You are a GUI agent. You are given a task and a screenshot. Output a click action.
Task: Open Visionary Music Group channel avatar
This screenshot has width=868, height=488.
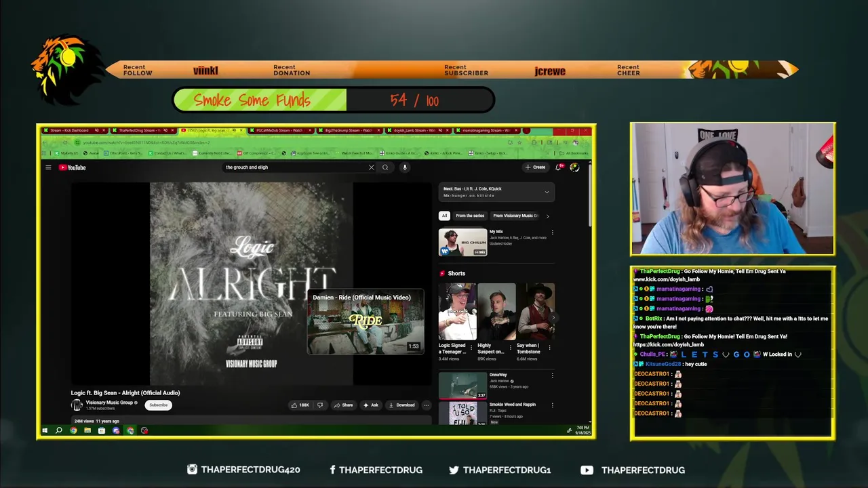(77, 405)
